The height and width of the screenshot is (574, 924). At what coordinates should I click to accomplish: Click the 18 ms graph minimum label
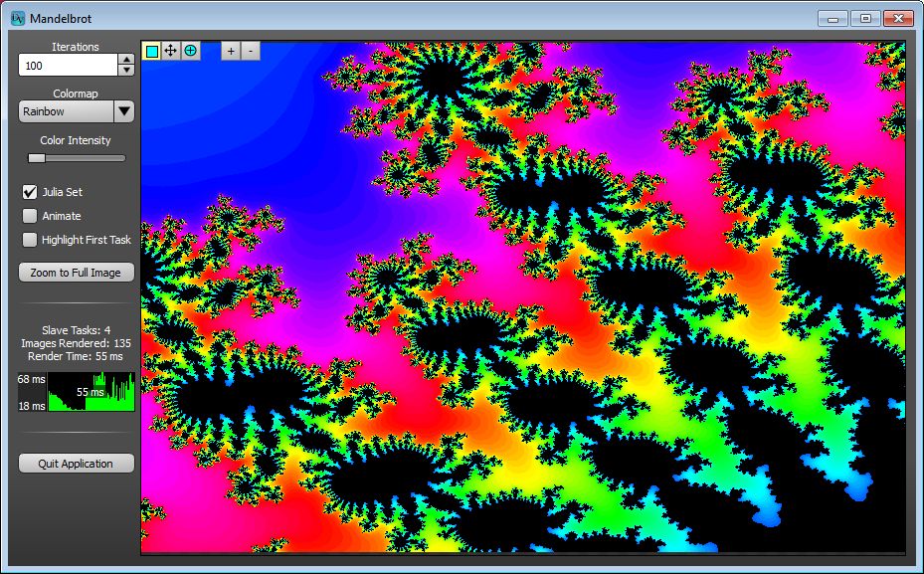(x=31, y=406)
